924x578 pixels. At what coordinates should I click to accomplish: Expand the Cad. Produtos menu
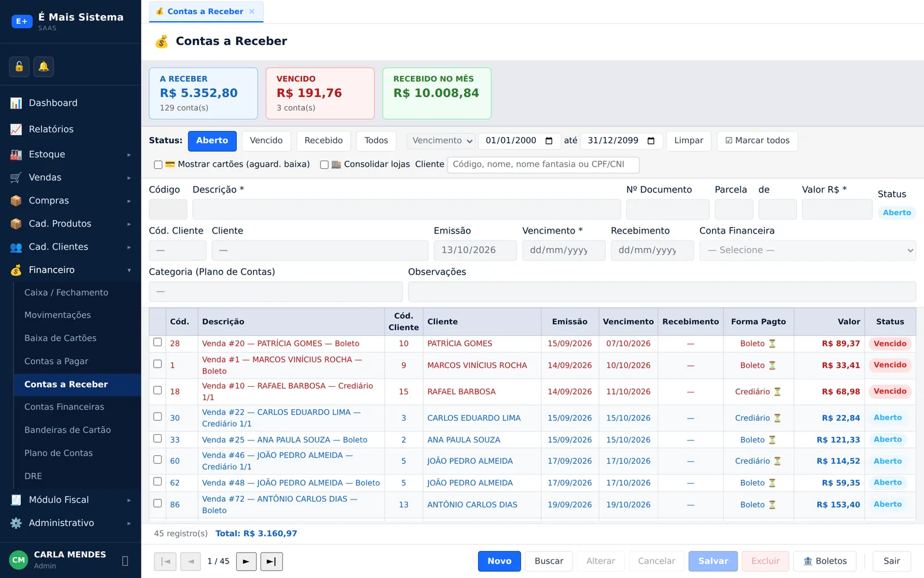[x=129, y=224]
